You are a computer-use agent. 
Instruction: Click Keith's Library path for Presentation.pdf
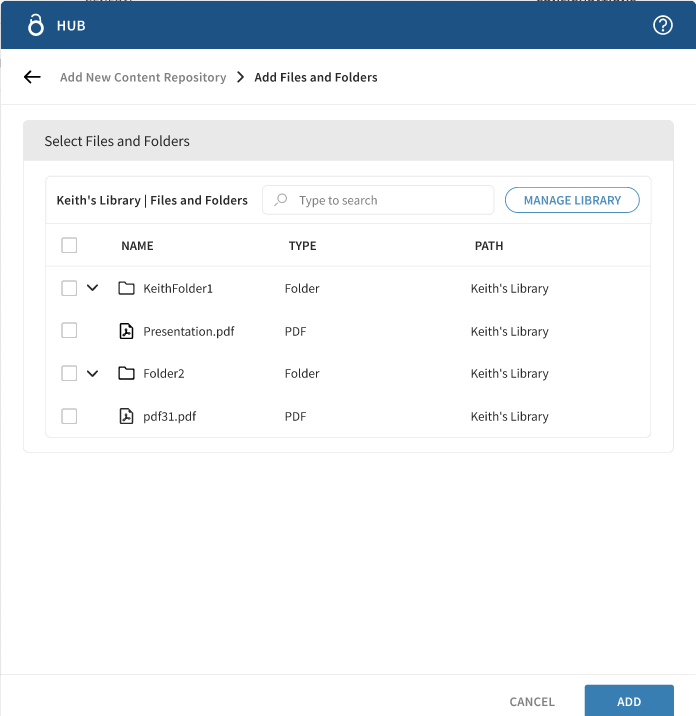(x=509, y=331)
